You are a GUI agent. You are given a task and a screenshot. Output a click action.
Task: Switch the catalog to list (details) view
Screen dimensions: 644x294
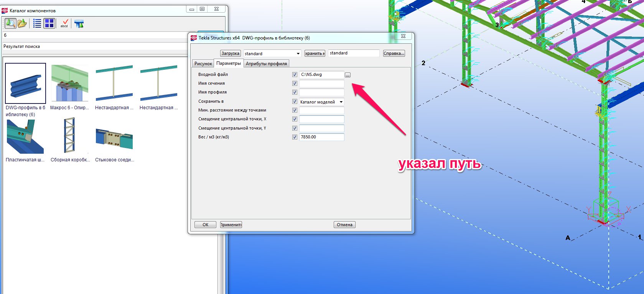(37, 24)
